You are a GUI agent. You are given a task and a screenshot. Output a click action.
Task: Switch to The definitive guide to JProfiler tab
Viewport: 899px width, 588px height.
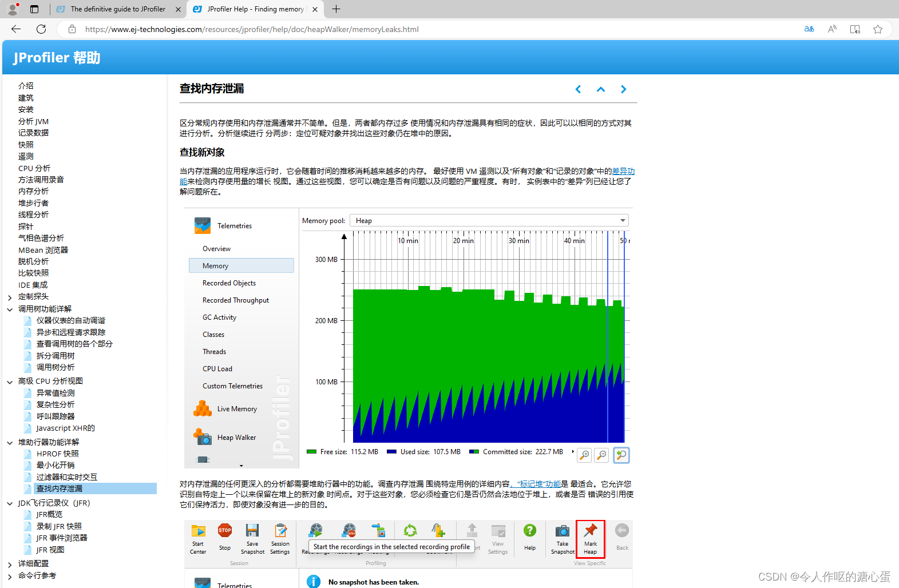[x=118, y=9]
